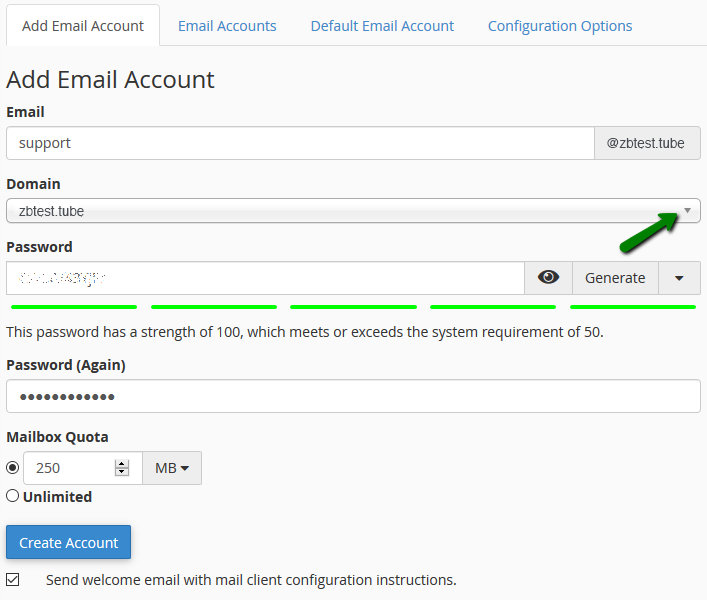Image resolution: width=707 pixels, height=600 pixels.
Task: Go to the Configuration Options tab
Action: click(x=560, y=26)
